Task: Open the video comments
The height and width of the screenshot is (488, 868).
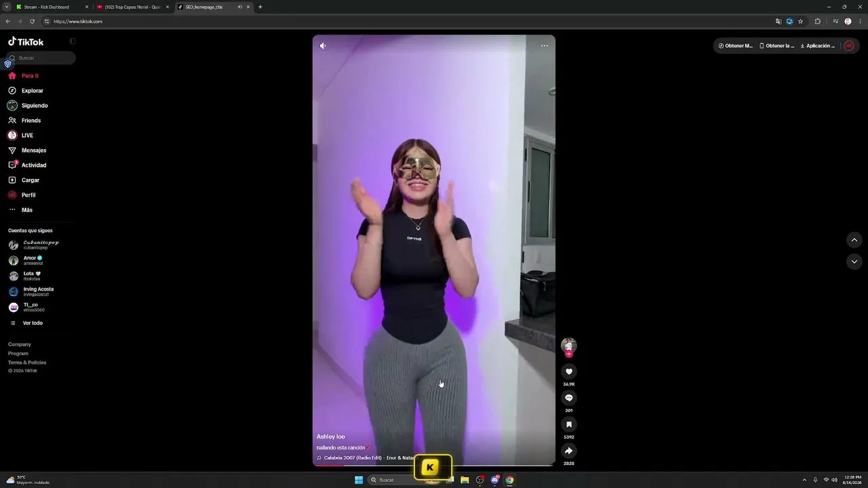Action: click(x=569, y=398)
